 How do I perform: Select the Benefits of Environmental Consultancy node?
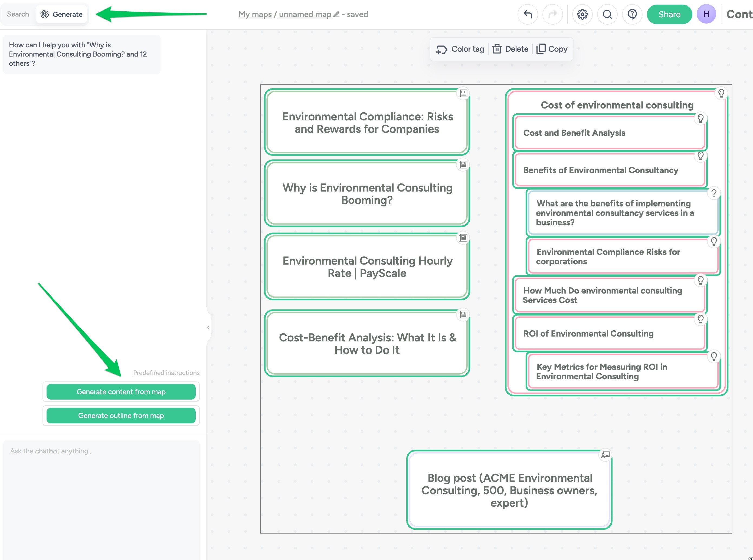(610, 170)
